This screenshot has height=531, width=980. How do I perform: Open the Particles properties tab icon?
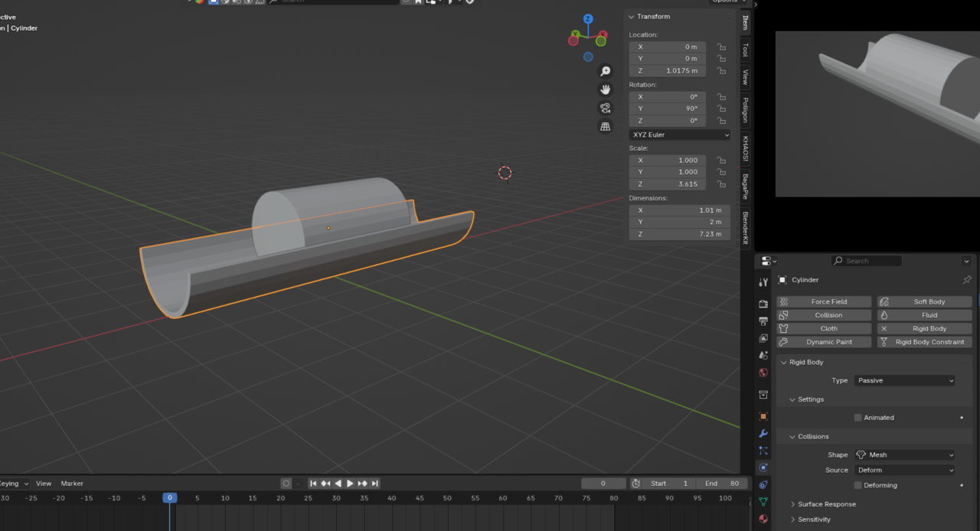[x=763, y=451]
